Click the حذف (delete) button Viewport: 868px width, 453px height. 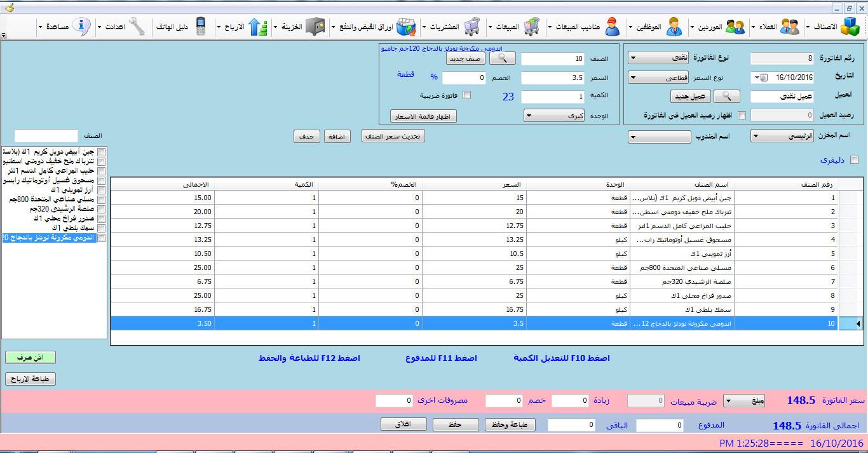coord(307,137)
